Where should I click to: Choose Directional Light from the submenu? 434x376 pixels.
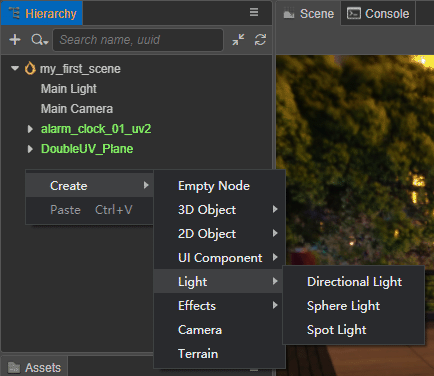354,282
